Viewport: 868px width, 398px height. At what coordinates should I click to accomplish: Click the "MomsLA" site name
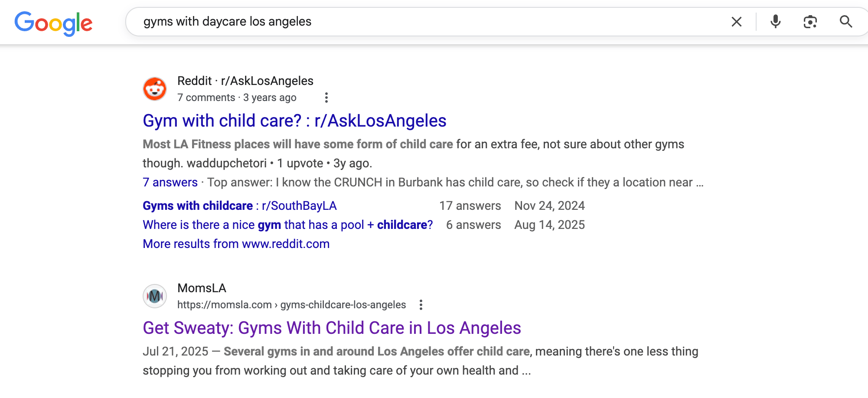(x=202, y=288)
